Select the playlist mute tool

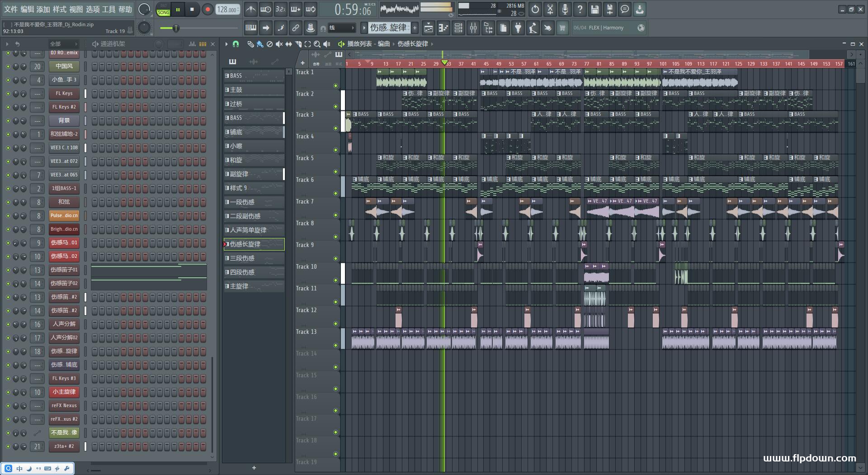[x=279, y=44]
